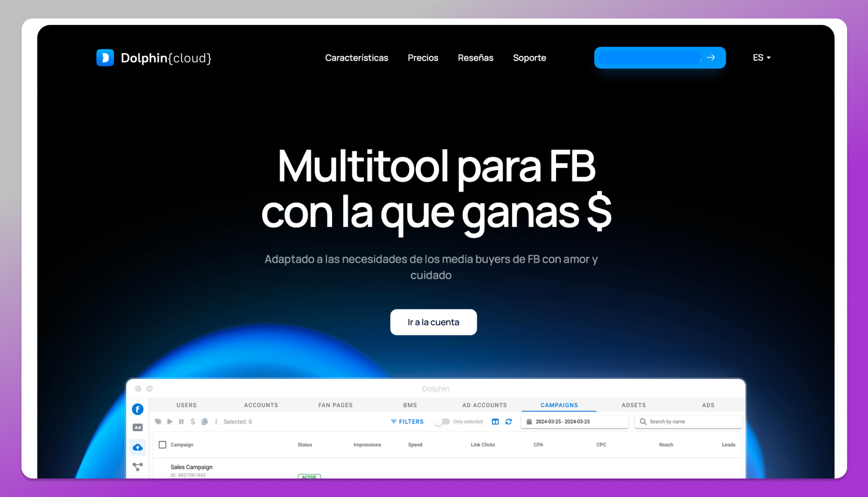Click the blue header call-to-action button

click(x=660, y=58)
